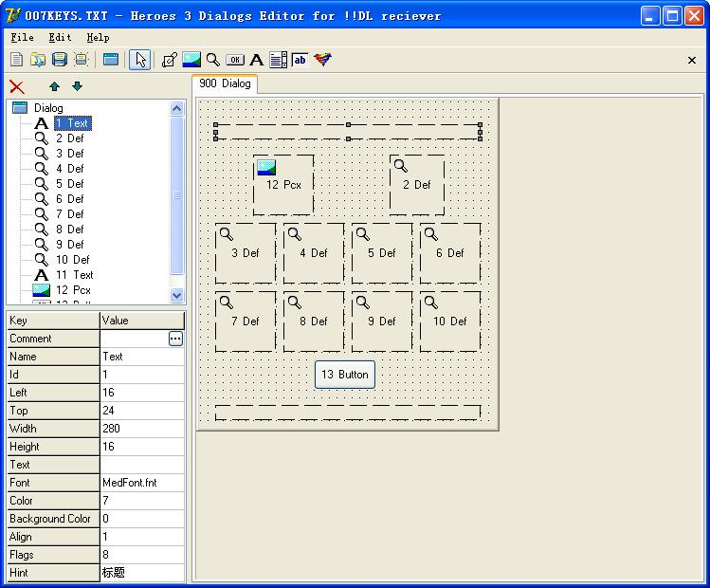The height and width of the screenshot is (588, 710).
Task: Select '8 Def' tree item
Action: (x=70, y=230)
